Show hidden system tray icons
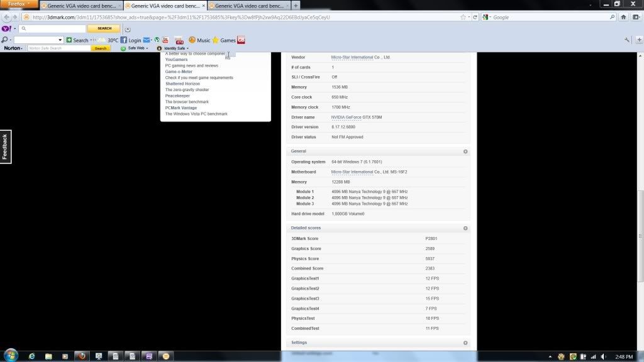Screen dimensions: 644x362 (x=550, y=357)
